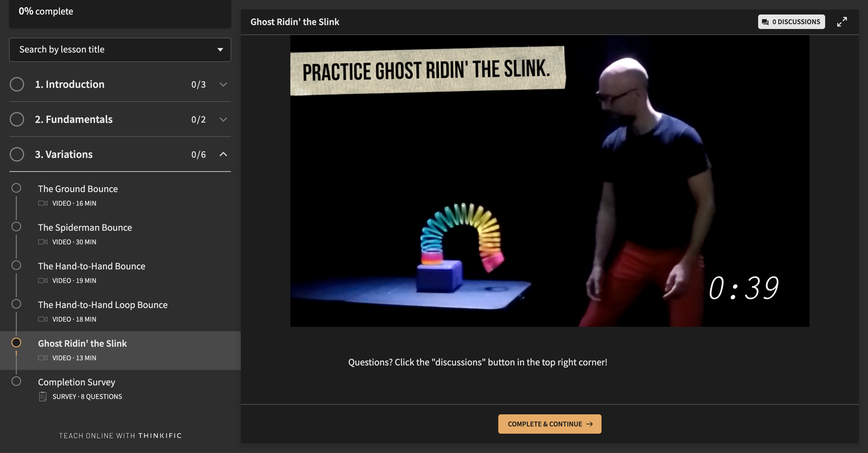Select The Spiderman Bounce lesson
The width and height of the screenshot is (868, 453).
click(85, 227)
